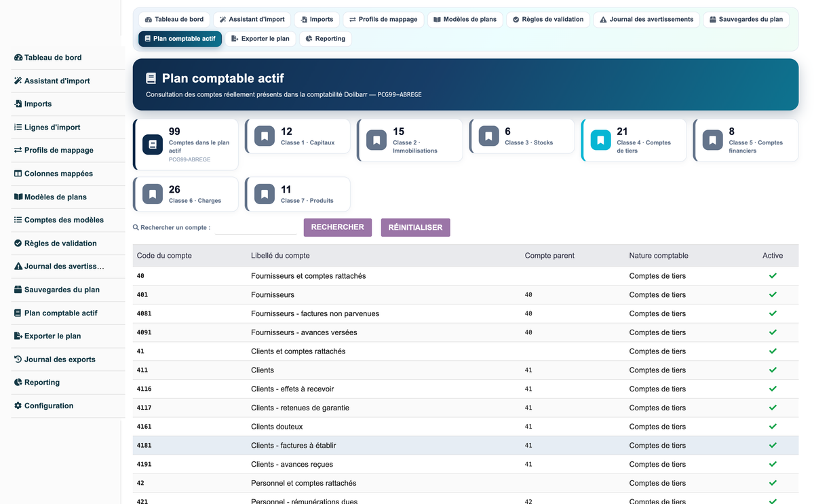Click the Classe 4 Comptes de tiers card
Screen dimensions: 814x504
(634, 140)
